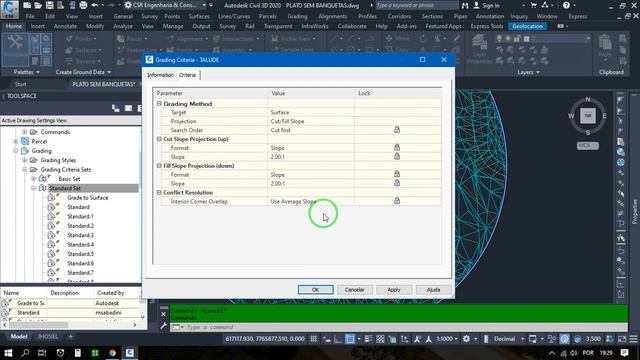Click the search keyword input field
The width and height of the screenshot is (640, 360).
coord(416,5)
